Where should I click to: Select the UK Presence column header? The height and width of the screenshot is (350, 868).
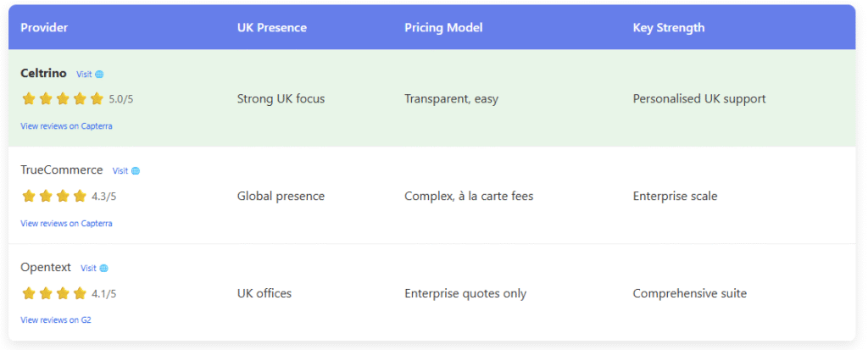click(x=272, y=28)
